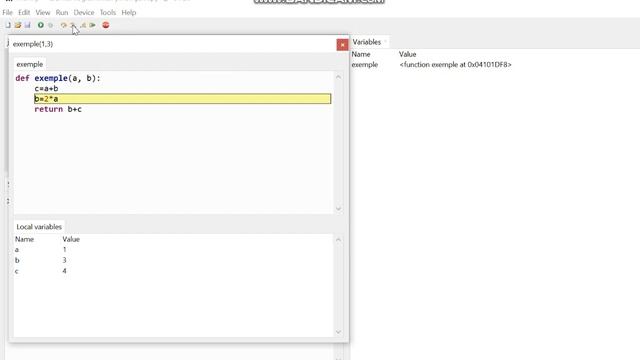The height and width of the screenshot is (360, 640).
Task: Click the Value header in Variables panel
Action: point(407,54)
